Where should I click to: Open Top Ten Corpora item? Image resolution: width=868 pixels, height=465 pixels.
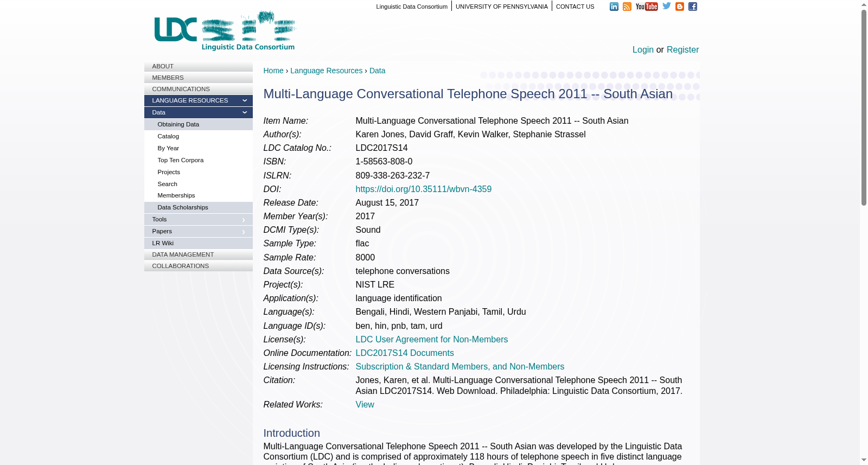[x=199, y=160]
